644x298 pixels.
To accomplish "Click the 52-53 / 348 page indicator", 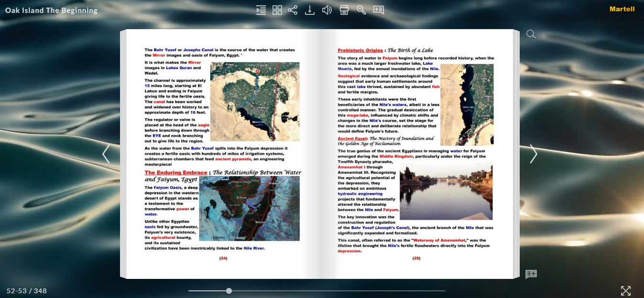I will (x=27, y=290).
